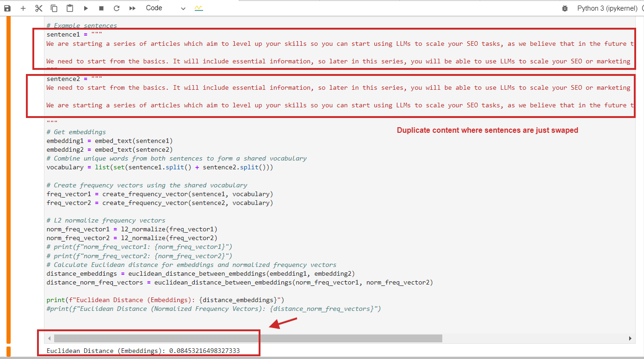Enable the debugger bug icon
Image resolution: width=644 pixels, height=359 pixels.
click(564, 8)
